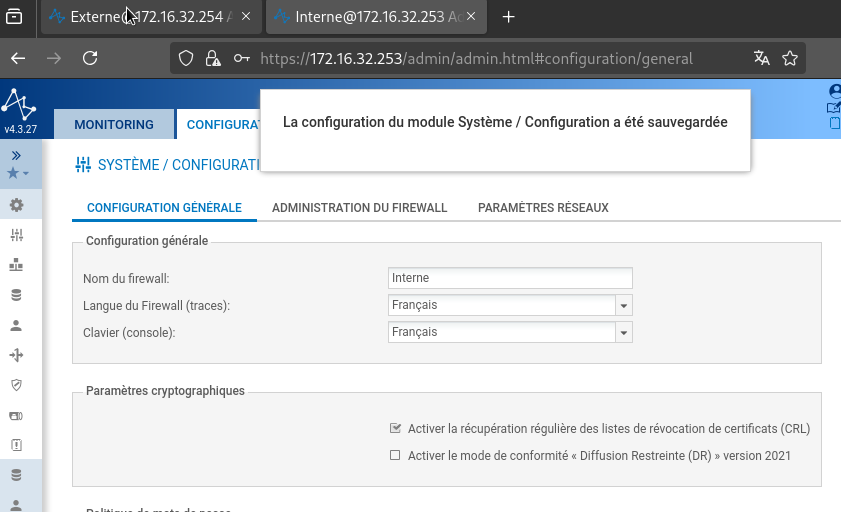Select the network hierarchy icon in sidebar
Image resolution: width=841 pixels, height=512 pixels.
[x=16, y=265]
